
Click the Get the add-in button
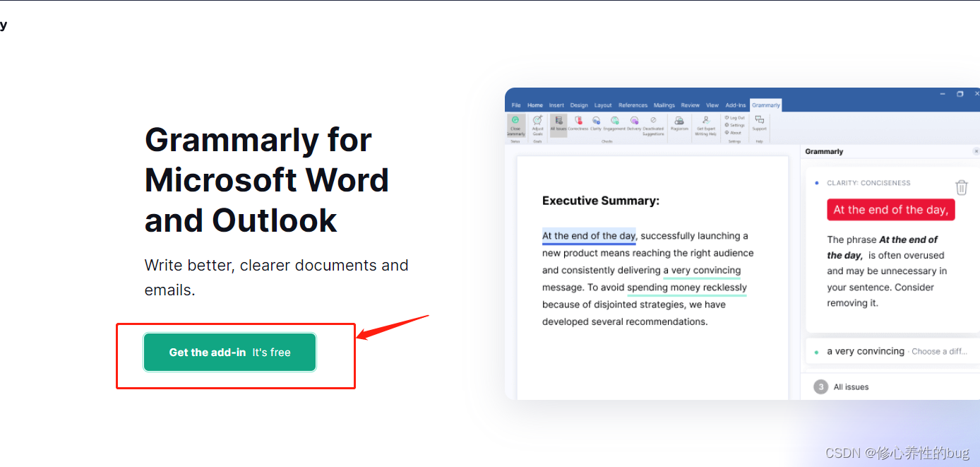(229, 352)
